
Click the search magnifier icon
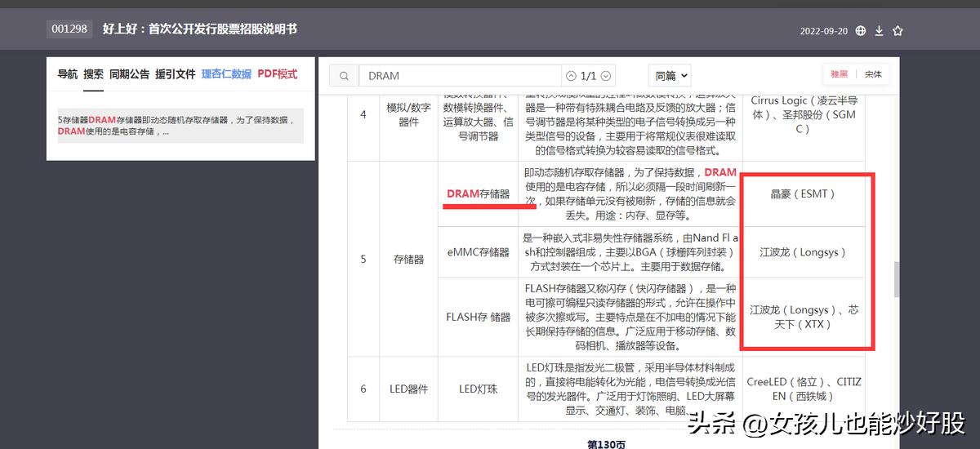pyautogui.click(x=344, y=76)
